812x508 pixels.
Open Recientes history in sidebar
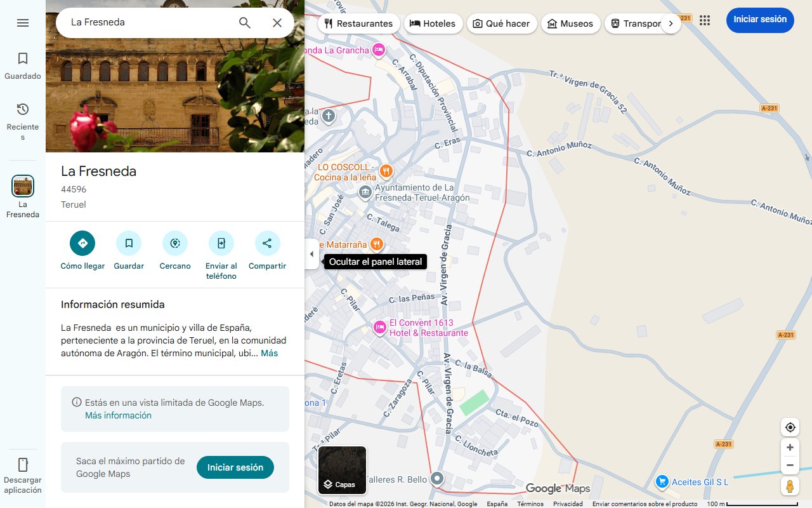23,121
